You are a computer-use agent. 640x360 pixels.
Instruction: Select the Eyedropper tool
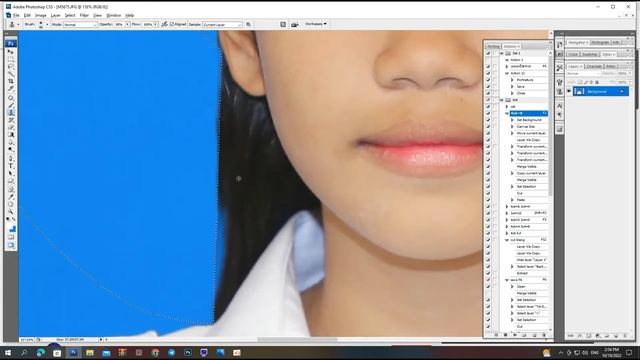(x=11, y=197)
